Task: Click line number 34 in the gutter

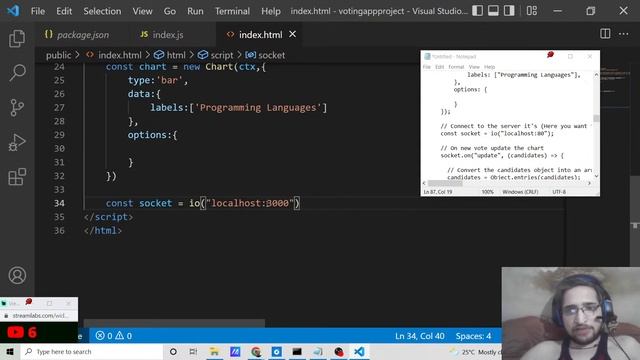Action: click(59, 203)
